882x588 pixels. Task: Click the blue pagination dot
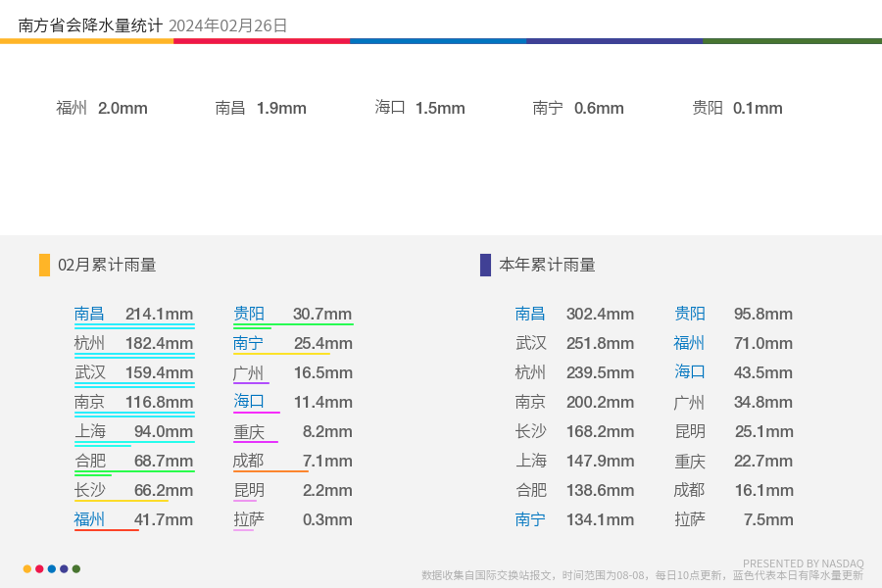pos(52,568)
